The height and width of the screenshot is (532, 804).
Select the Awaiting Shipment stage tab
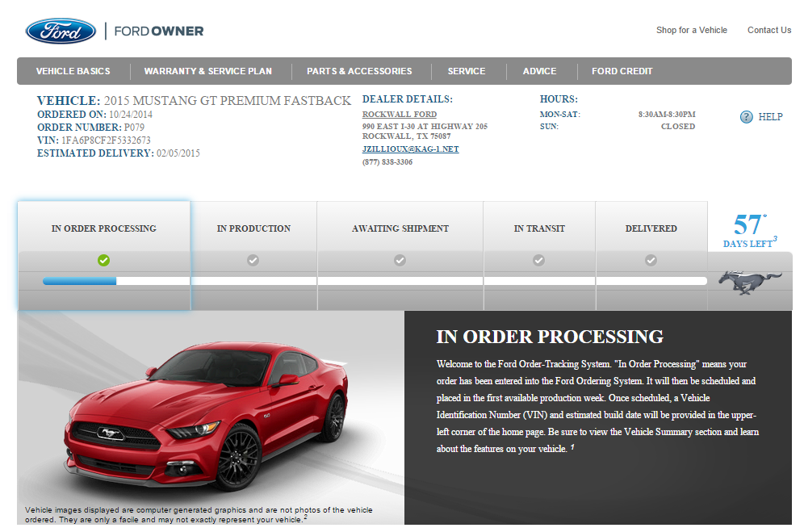coord(400,228)
